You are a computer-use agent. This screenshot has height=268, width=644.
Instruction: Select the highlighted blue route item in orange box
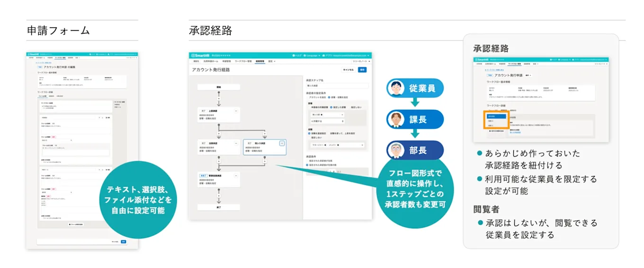(496, 116)
